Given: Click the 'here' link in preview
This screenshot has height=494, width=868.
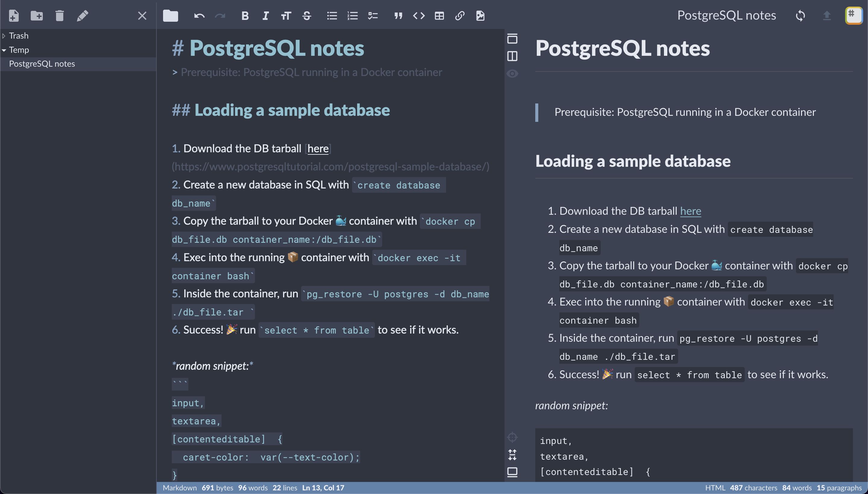Looking at the screenshot, I should pyautogui.click(x=690, y=211).
